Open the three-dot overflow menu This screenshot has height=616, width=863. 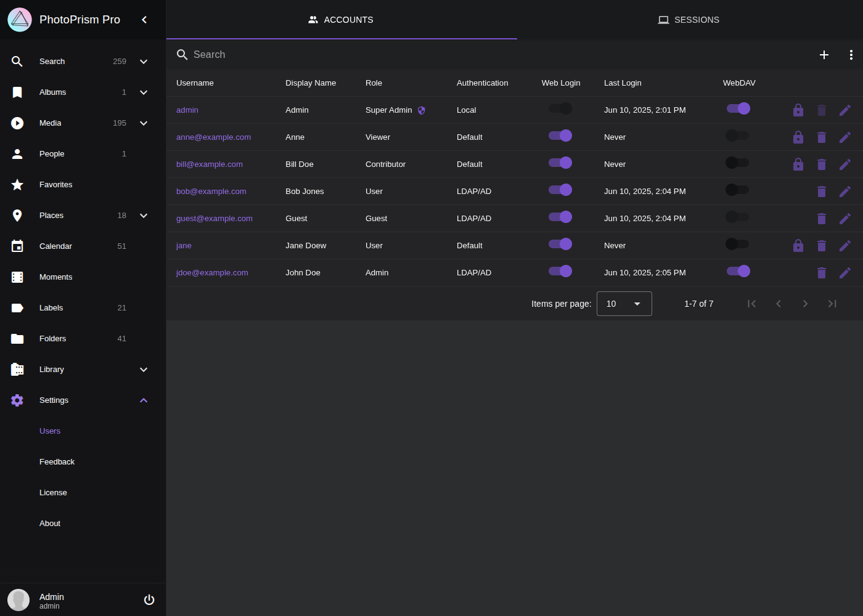click(x=851, y=55)
